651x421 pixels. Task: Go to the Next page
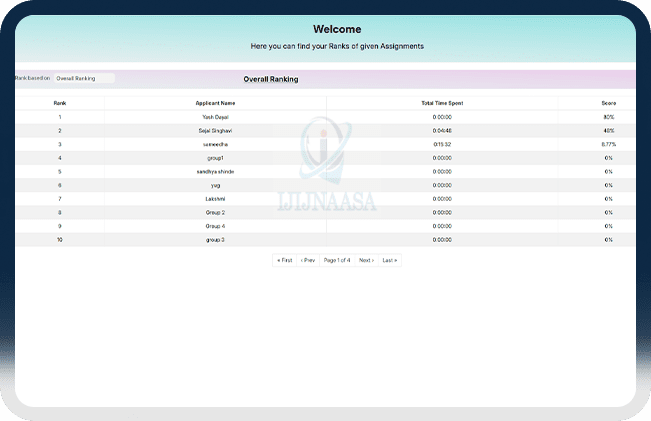coord(366,260)
